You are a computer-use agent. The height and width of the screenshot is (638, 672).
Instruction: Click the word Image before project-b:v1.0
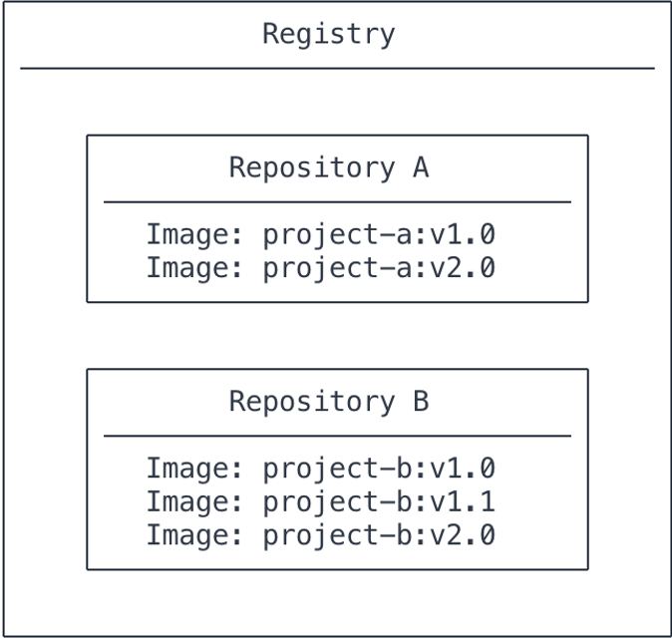click(188, 470)
